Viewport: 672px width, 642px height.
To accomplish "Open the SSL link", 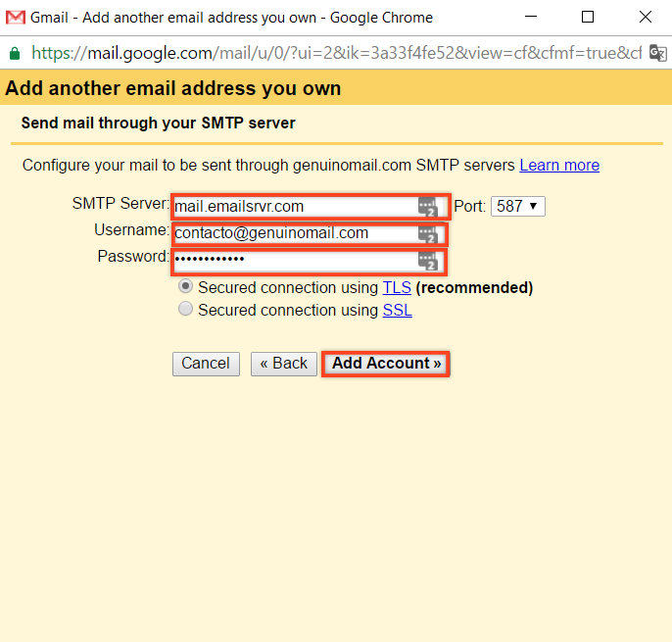I will [398, 310].
